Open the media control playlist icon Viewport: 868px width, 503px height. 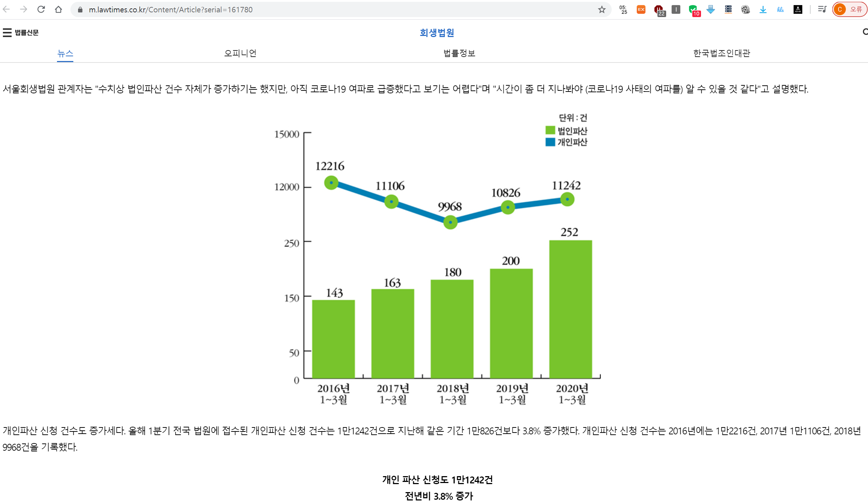[822, 10]
